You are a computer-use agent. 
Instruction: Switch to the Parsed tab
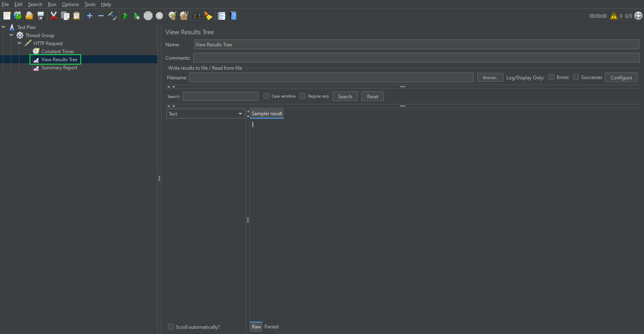(271, 327)
